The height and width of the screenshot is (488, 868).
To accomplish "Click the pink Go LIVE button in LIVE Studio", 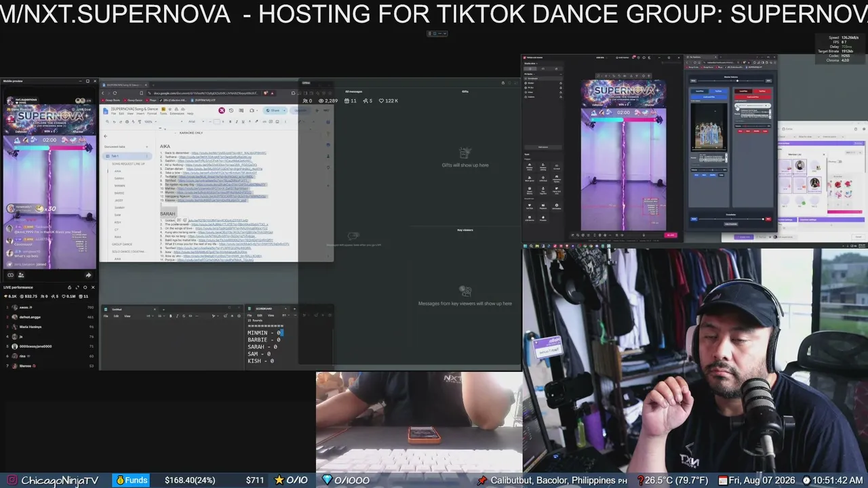I will [x=671, y=235].
